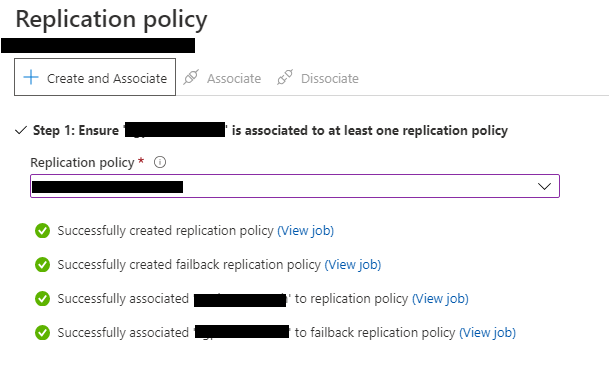
Task: Select the Dissociate toolbar command text
Action: coord(330,78)
